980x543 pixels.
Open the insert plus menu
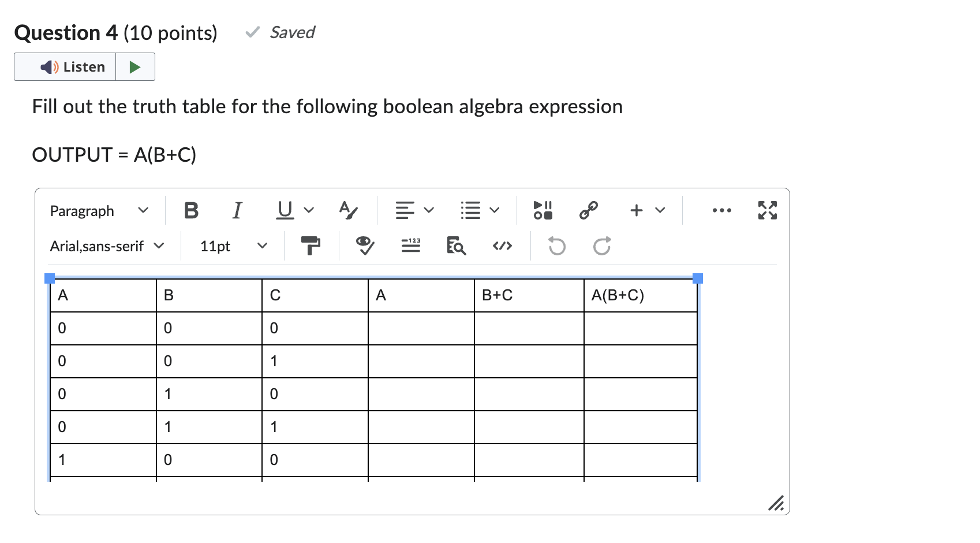tap(646, 210)
